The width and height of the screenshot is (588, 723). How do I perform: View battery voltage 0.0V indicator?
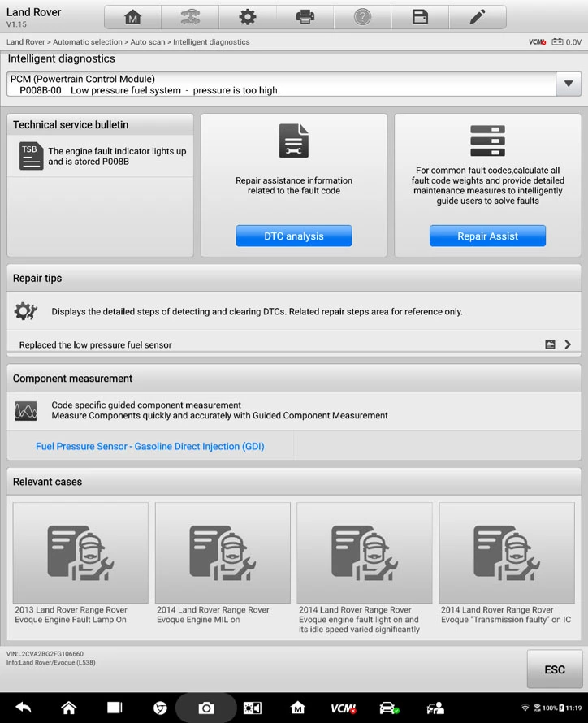[x=567, y=42]
